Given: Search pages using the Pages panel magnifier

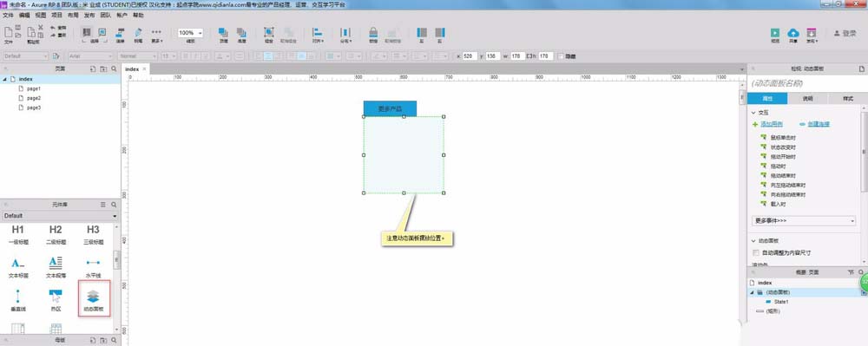Looking at the screenshot, I should click(x=114, y=69).
